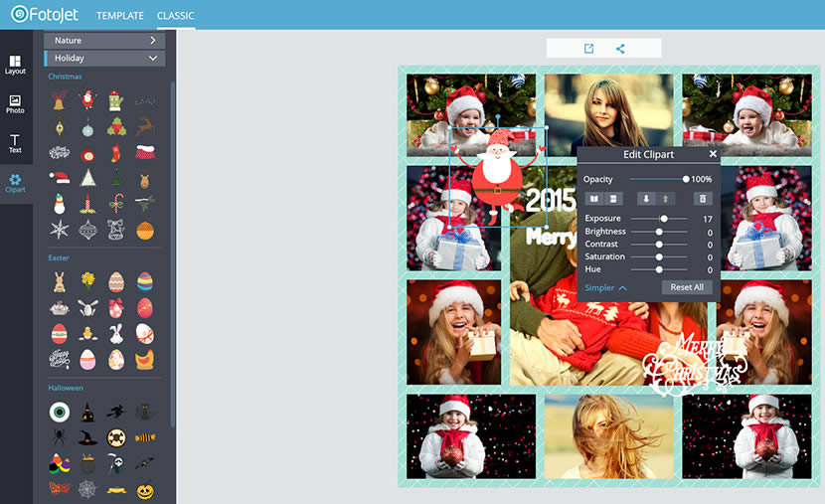Add the reindeer clipart
Screen dimensions: 825x504
(145, 127)
